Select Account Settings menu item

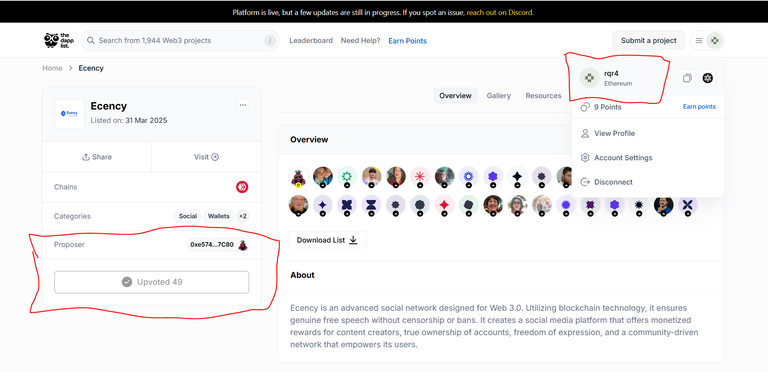coord(648,158)
